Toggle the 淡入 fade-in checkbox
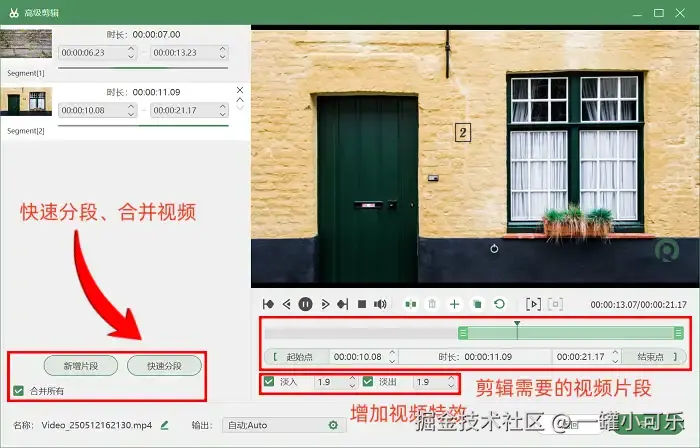Image resolution: width=700 pixels, height=448 pixels. (269, 382)
